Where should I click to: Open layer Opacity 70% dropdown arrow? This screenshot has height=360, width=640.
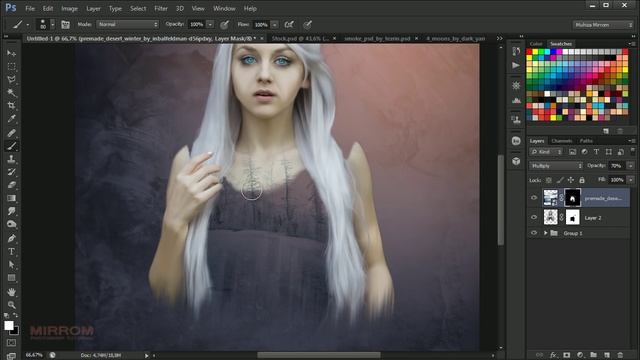point(631,166)
